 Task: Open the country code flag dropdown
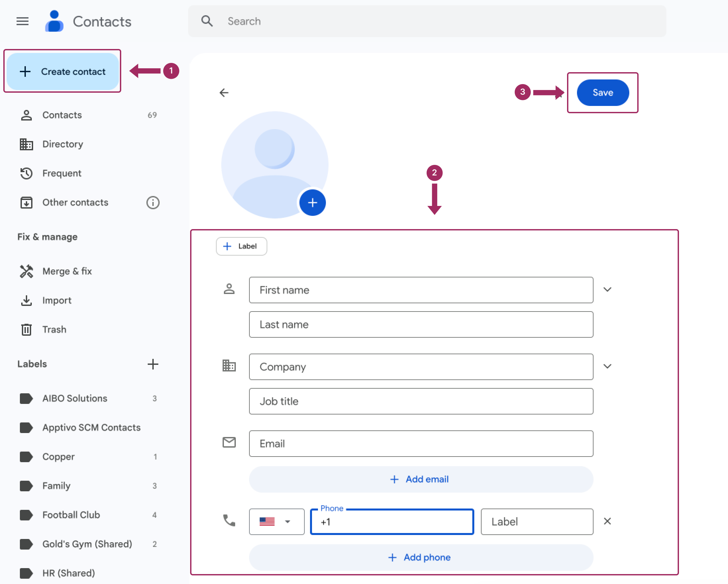click(277, 522)
